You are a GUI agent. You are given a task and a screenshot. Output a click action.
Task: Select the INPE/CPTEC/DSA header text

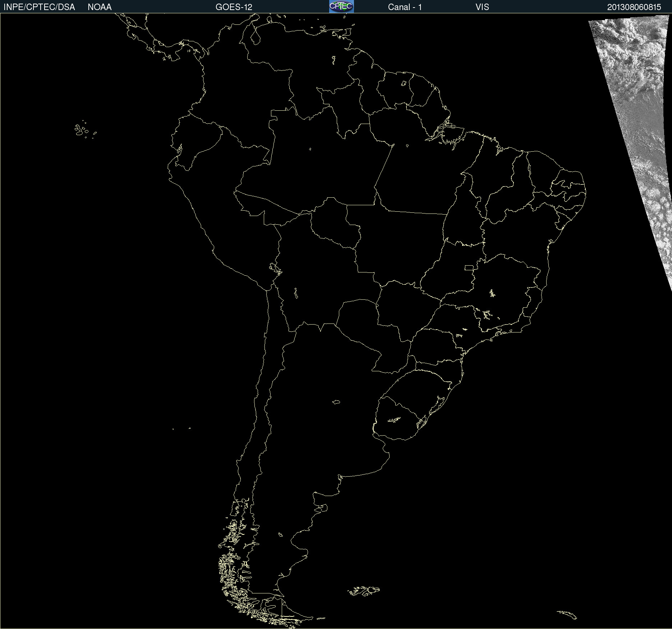point(39,7)
